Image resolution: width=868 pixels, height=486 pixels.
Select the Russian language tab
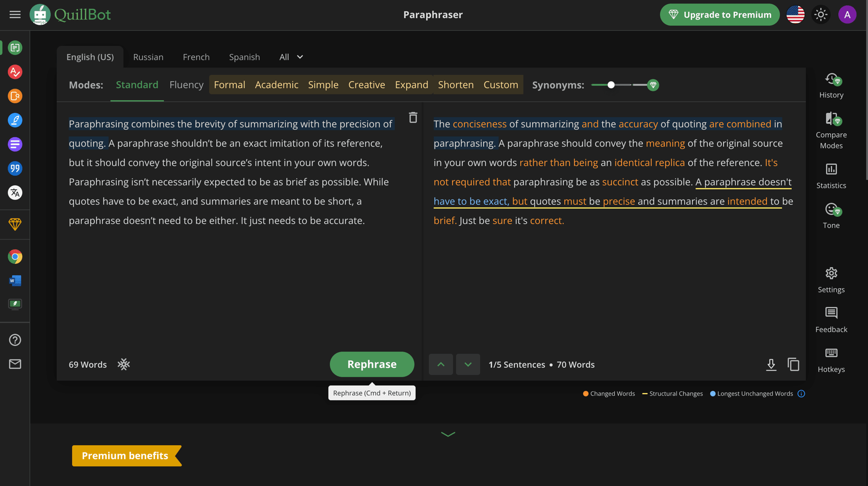tap(148, 57)
